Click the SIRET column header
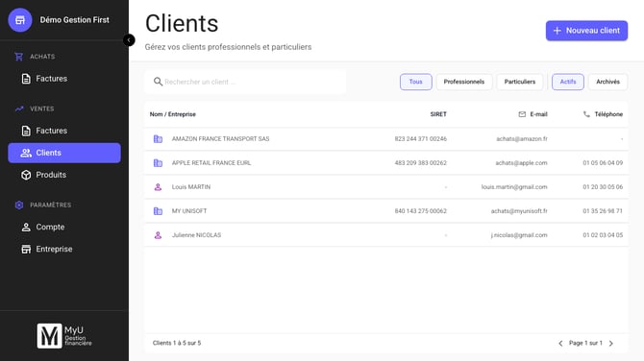The image size is (644, 361). [x=438, y=114]
